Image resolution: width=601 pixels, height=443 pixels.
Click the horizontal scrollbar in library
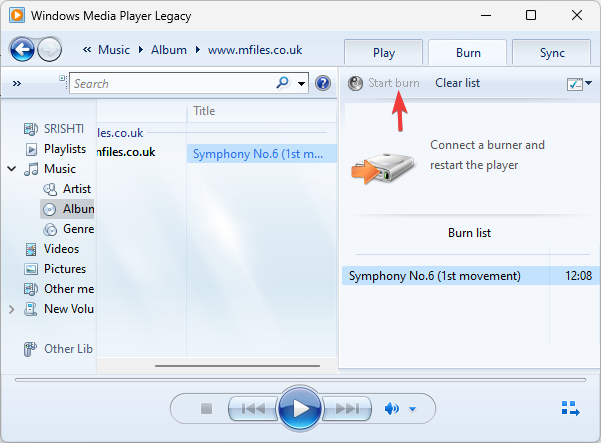tap(237, 366)
